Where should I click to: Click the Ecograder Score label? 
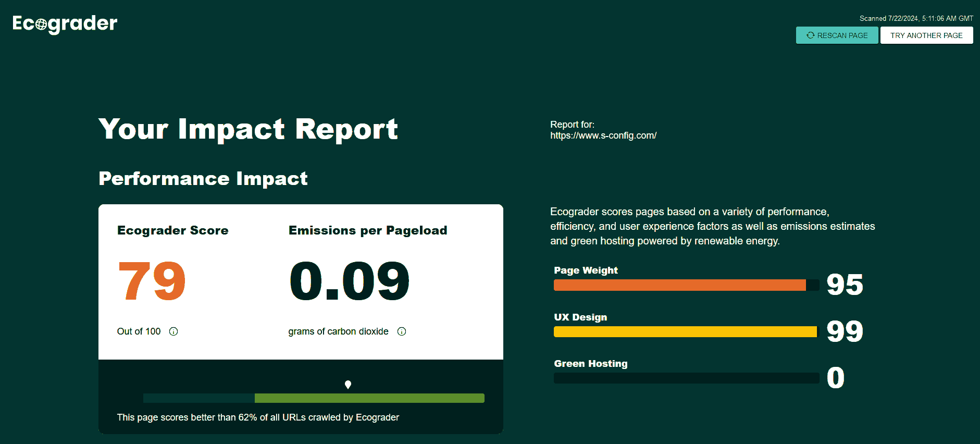pos(173,230)
